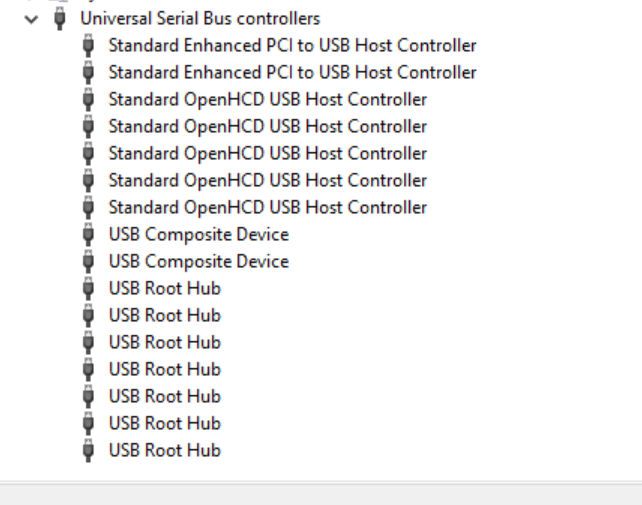Select the first USB Root Hub entry
The width and height of the screenshot is (642, 505).
tap(164, 288)
